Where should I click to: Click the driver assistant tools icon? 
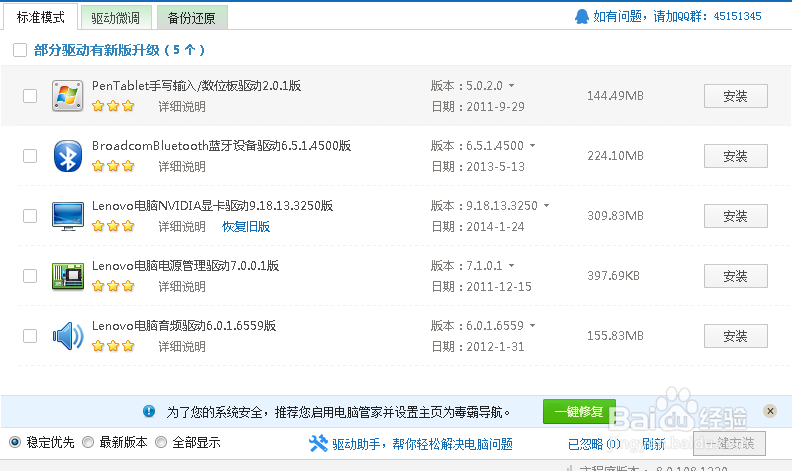tap(318, 444)
